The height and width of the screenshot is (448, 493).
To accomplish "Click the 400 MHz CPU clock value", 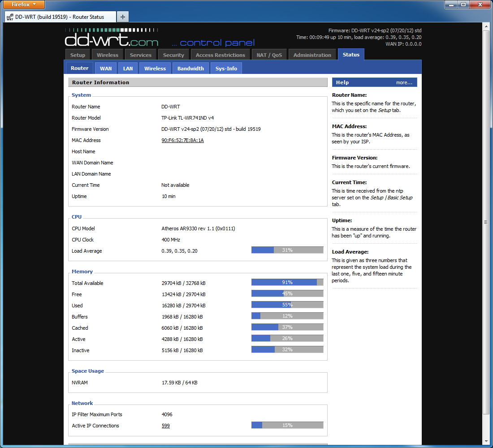I will click(171, 240).
